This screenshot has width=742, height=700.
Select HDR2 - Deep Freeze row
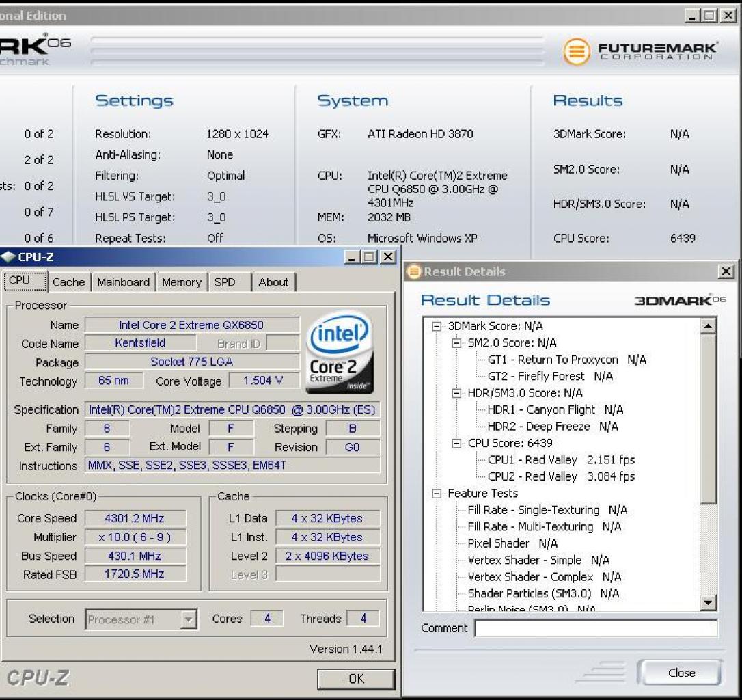[552, 427]
